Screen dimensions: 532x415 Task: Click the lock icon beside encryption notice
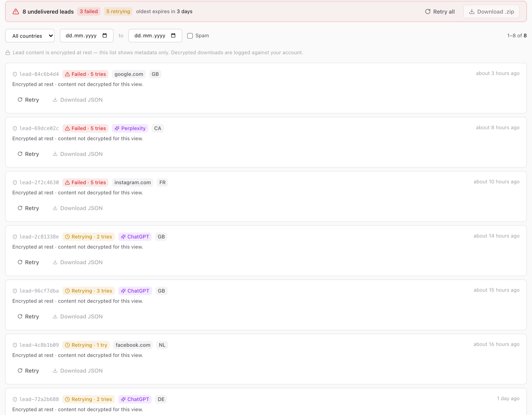[8, 53]
